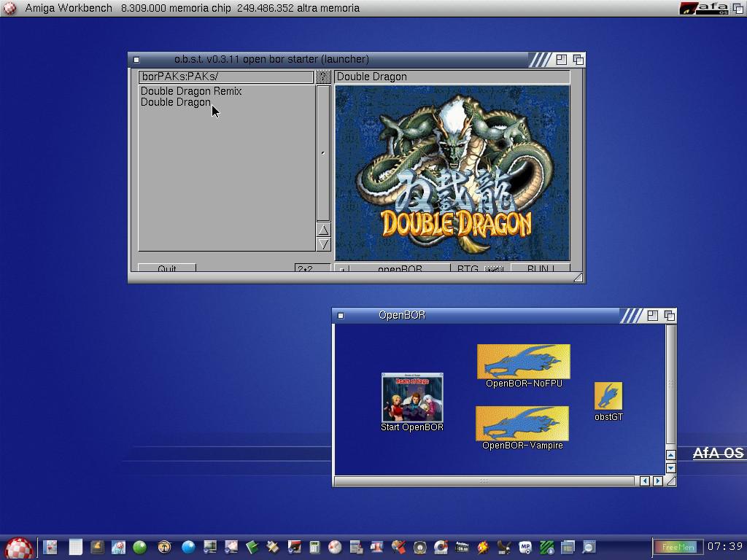Click OpenBOR window scroll up arrow
This screenshot has width=747, height=560.
tap(671, 455)
